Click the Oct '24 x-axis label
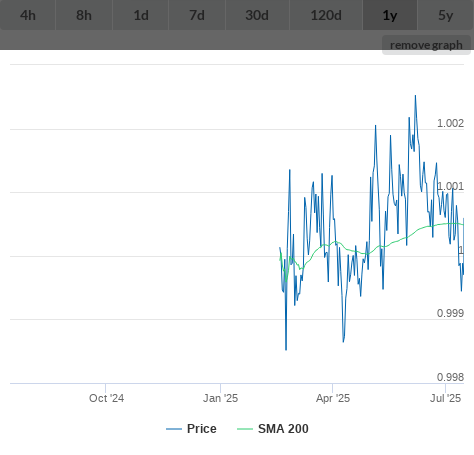The width and height of the screenshot is (474, 455). (106, 398)
